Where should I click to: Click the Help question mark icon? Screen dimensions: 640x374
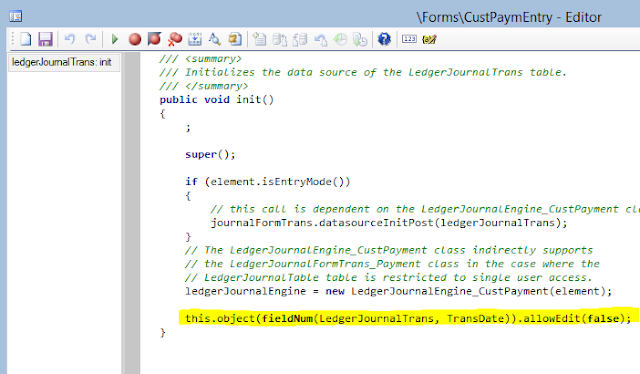click(384, 39)
